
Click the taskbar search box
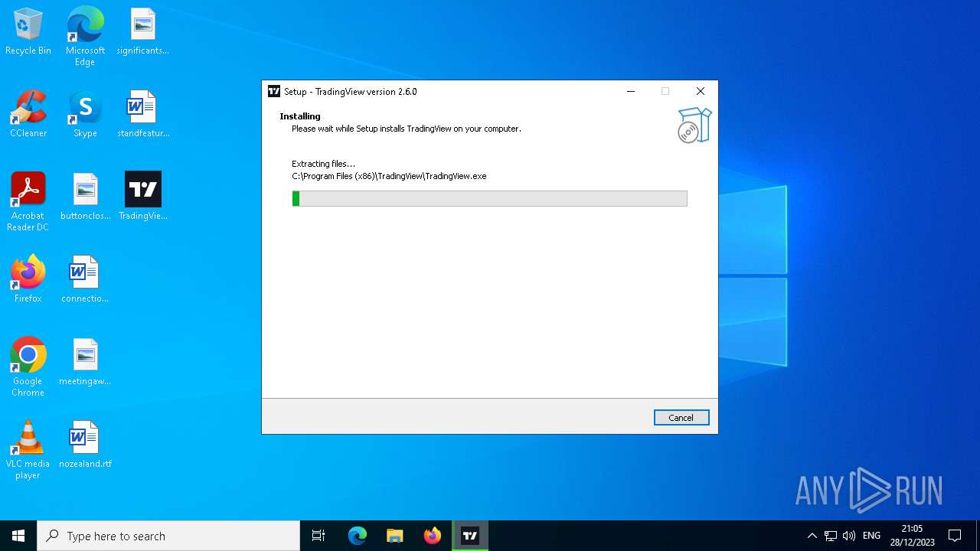(168, 536)
